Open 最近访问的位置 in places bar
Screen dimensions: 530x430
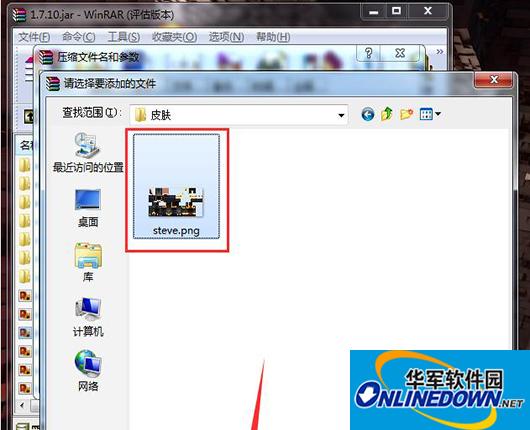tap(88, 152)
